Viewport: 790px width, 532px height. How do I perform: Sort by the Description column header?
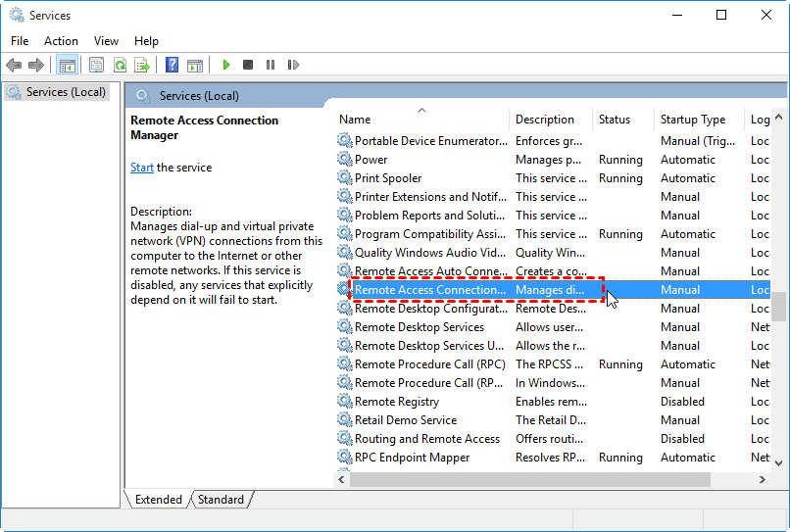tap(550, 120)
